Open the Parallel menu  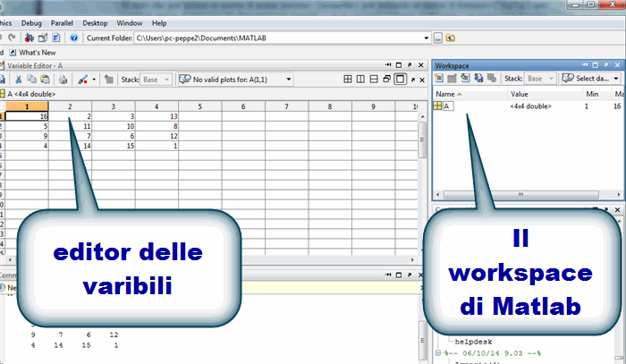pos(62,23)
